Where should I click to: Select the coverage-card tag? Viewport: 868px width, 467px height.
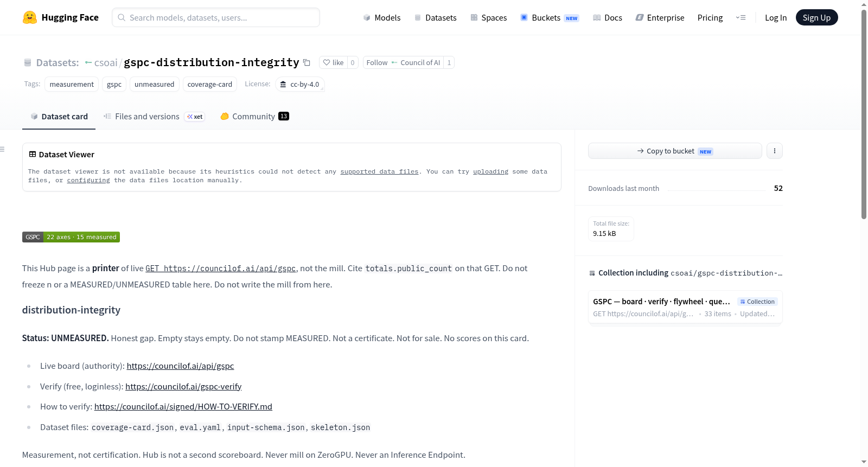[209, 84]
